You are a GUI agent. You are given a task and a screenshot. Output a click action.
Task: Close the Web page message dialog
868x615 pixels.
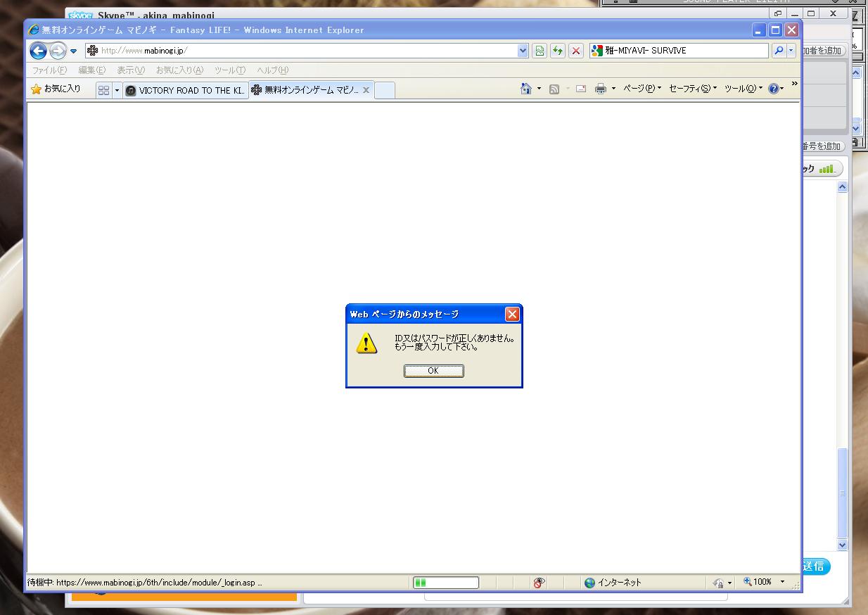coord(512,315)
